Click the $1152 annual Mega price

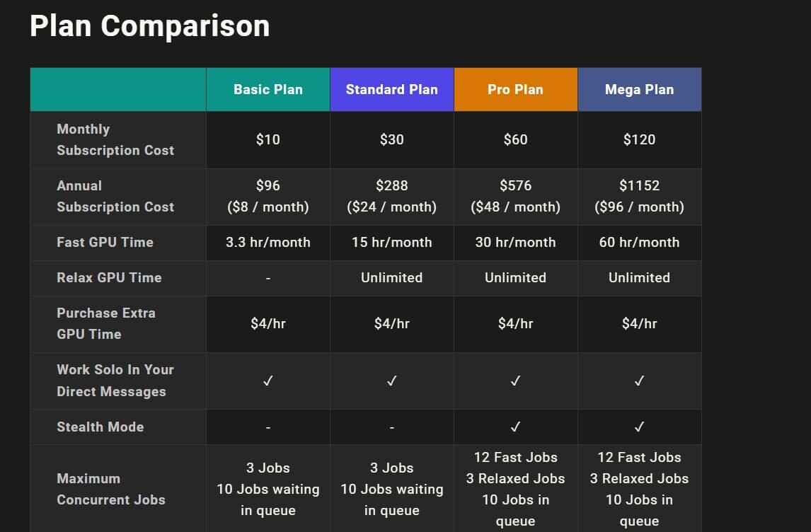(x=639, y=185)
